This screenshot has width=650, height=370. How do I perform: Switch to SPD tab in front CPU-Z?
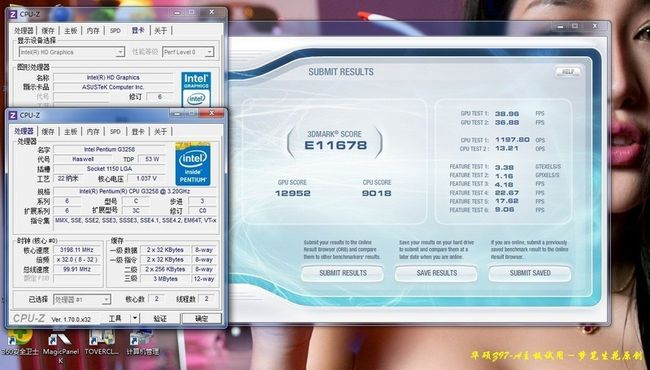pos(115,131)
